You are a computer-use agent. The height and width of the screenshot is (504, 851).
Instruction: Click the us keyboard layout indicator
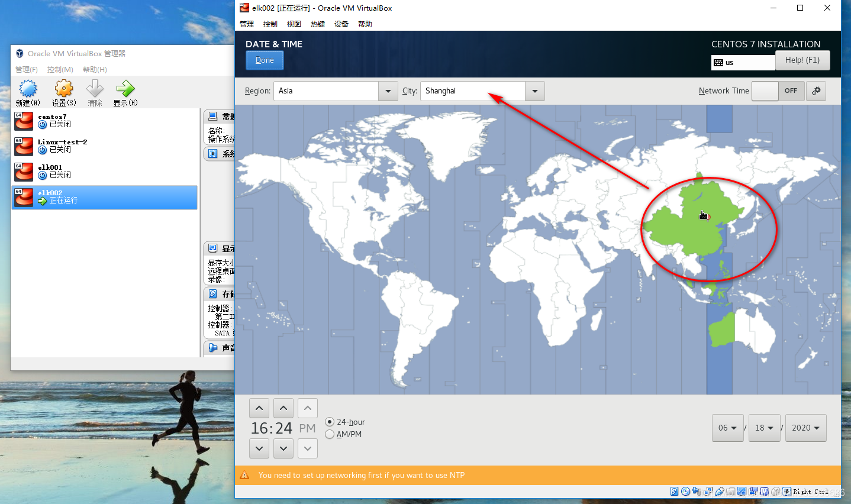pos(743,63)
